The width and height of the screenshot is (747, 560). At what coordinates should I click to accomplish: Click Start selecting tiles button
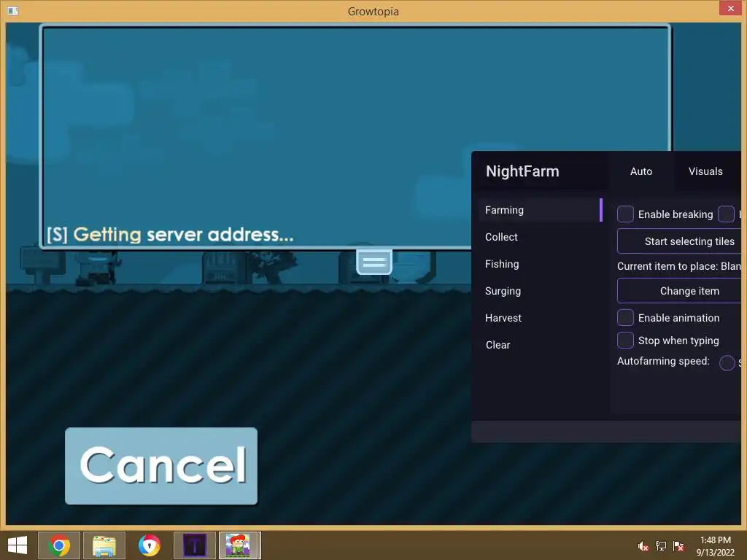(679, 241)
